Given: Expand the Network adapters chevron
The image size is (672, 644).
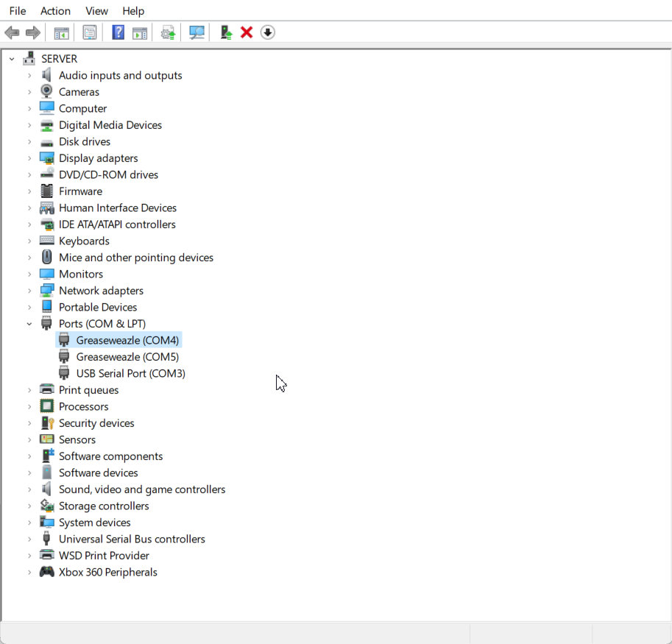Looking at the screenshot, I should point(29,291).
